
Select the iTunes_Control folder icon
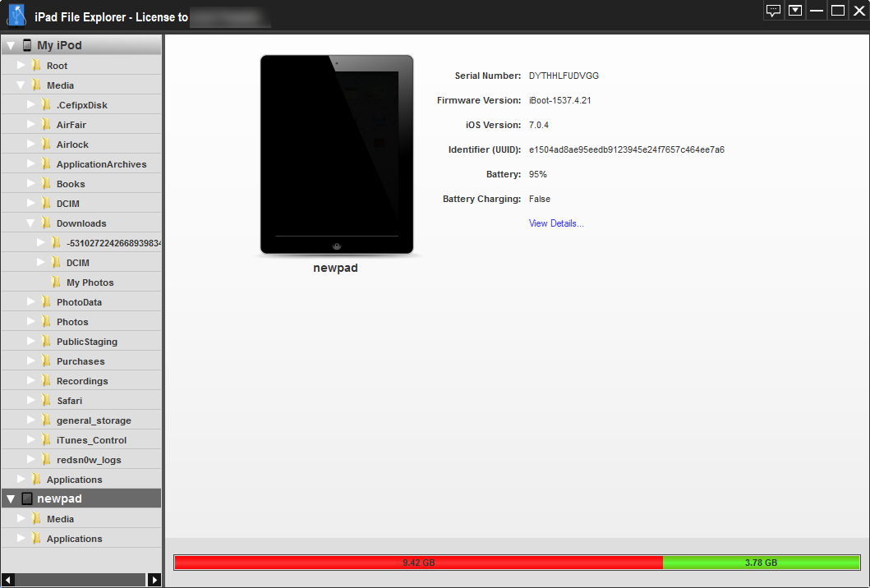click(x=47, y=440)
